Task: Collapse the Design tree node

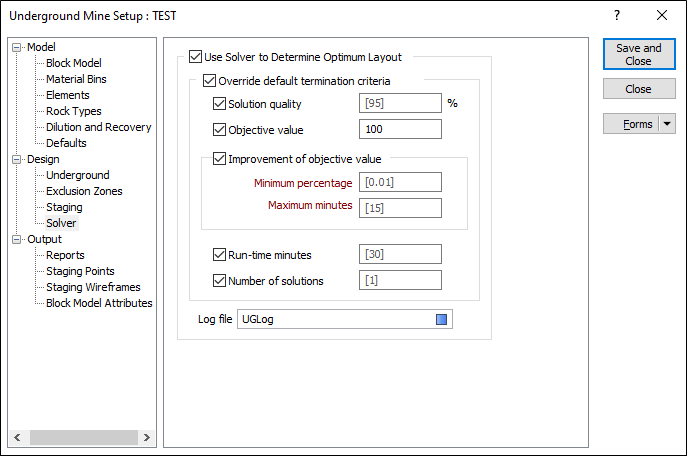Action: tap(17, 159)
